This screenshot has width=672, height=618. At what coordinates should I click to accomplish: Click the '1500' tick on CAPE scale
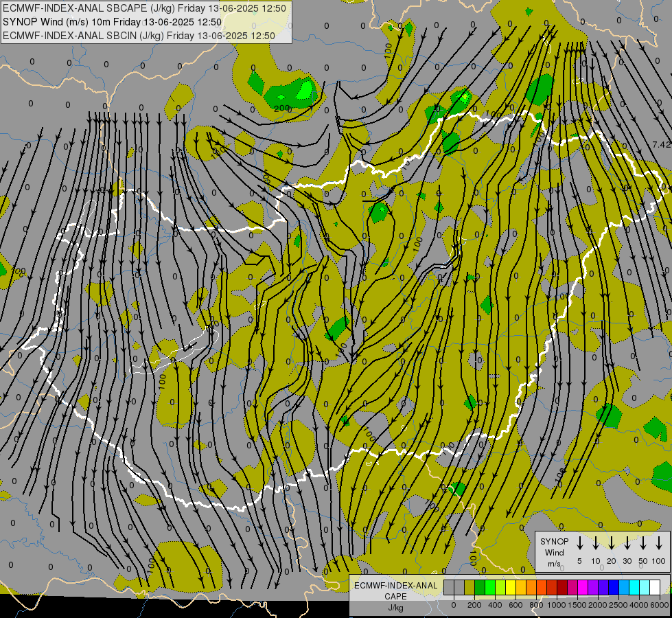(x=577, y=605)
